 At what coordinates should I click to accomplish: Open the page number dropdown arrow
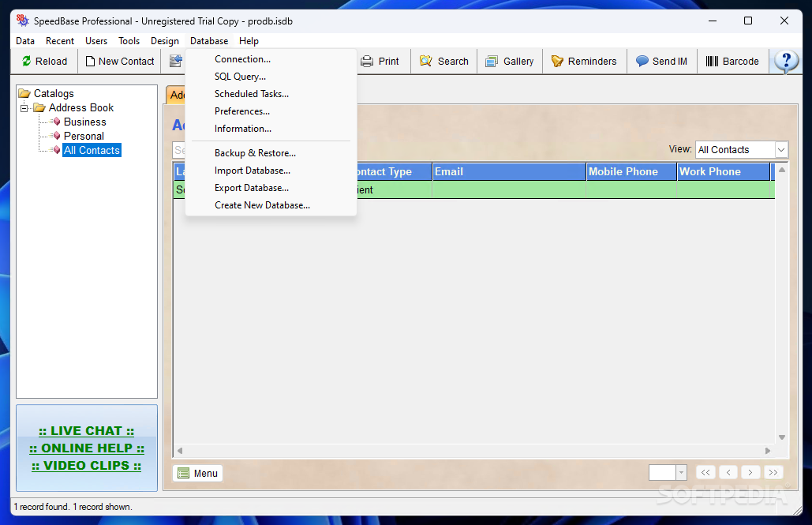coord(682,473)
